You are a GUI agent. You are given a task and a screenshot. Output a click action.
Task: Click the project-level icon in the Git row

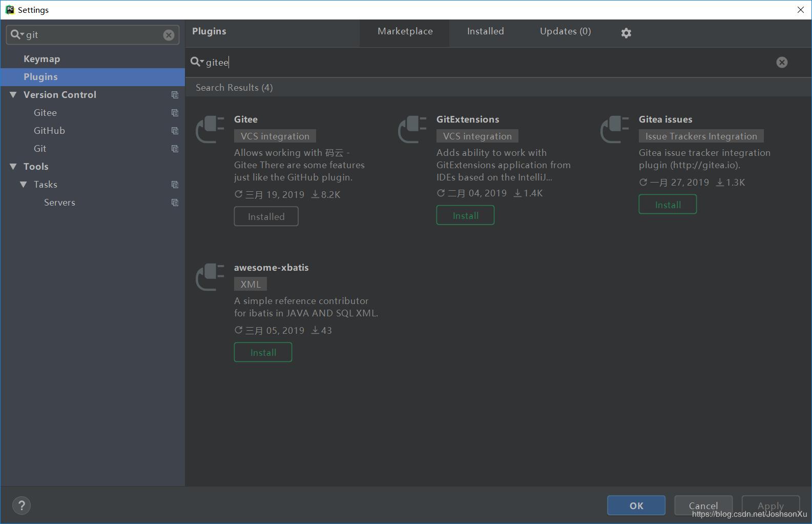175,149
